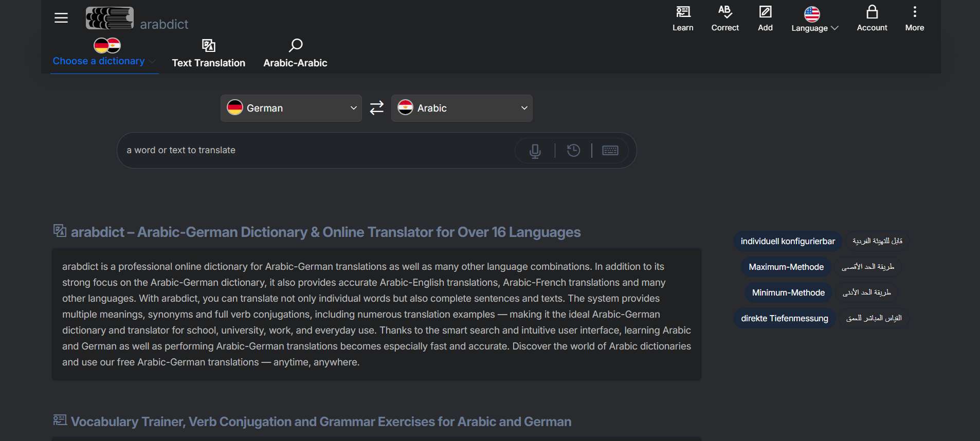
Task: Show the virtual keyboard
Action: [x=610, y=150]
